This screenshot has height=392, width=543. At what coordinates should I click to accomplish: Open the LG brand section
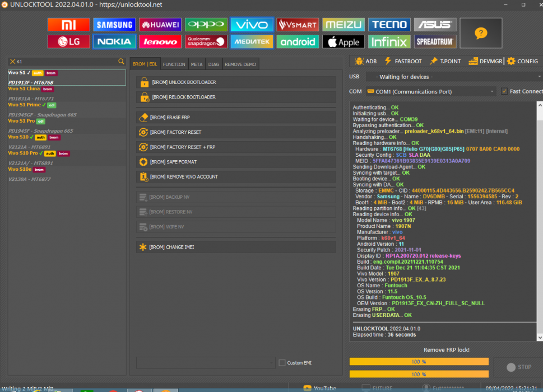68,41
